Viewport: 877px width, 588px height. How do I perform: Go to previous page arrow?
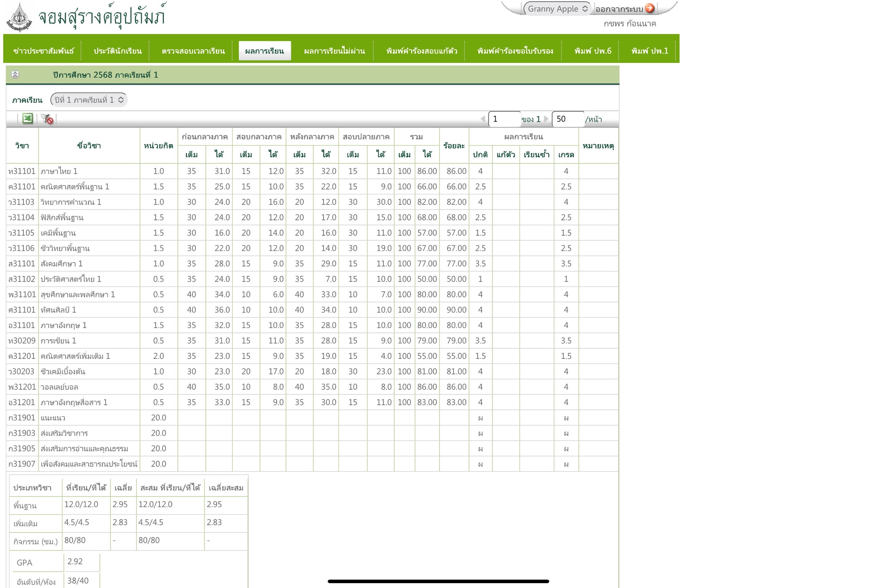483,119
